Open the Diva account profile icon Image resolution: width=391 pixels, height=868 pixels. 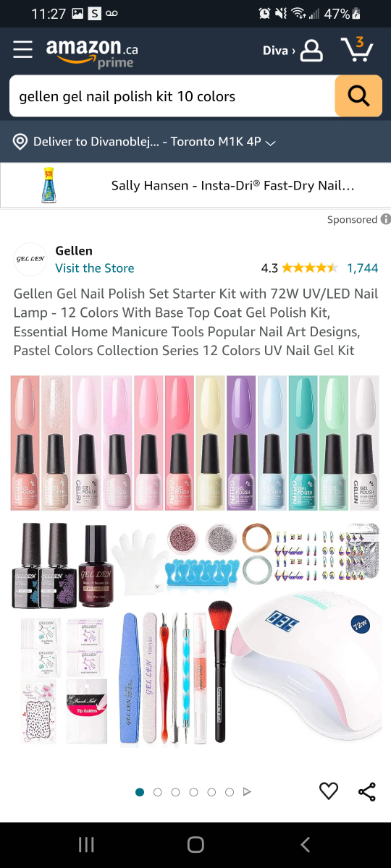(x=311, y=50)
